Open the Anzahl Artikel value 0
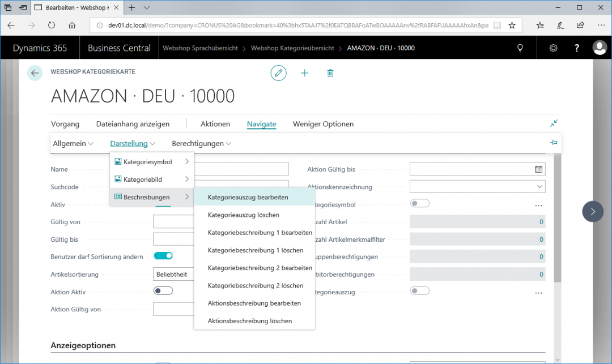 (541, 222)
